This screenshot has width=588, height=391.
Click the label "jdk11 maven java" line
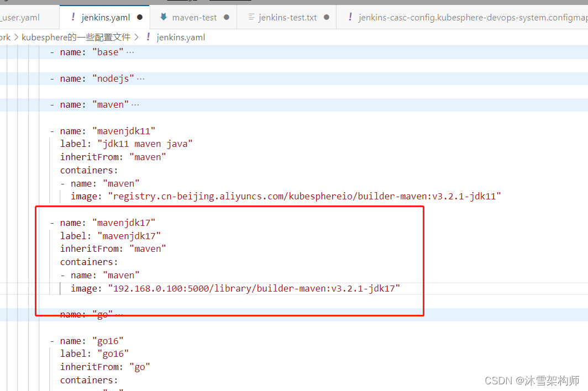point(127,144)
